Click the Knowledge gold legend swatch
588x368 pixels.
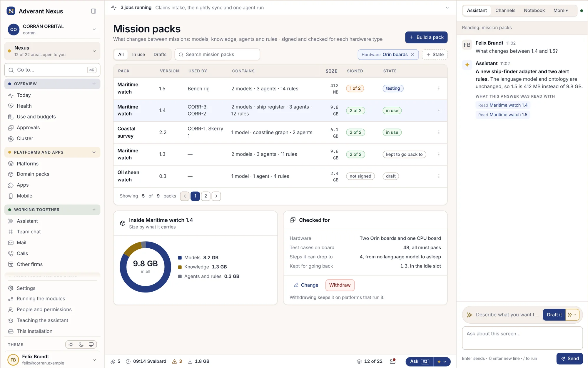[x=180, y=267]
